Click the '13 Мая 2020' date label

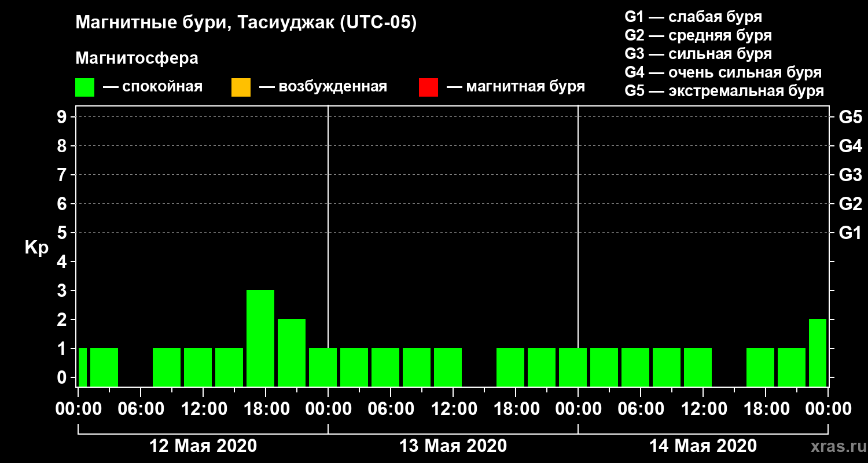pos(453,446)
